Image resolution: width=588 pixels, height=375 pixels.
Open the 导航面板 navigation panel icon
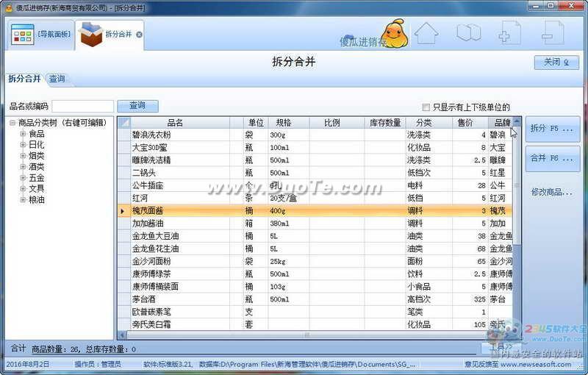[x=23, y=35]
